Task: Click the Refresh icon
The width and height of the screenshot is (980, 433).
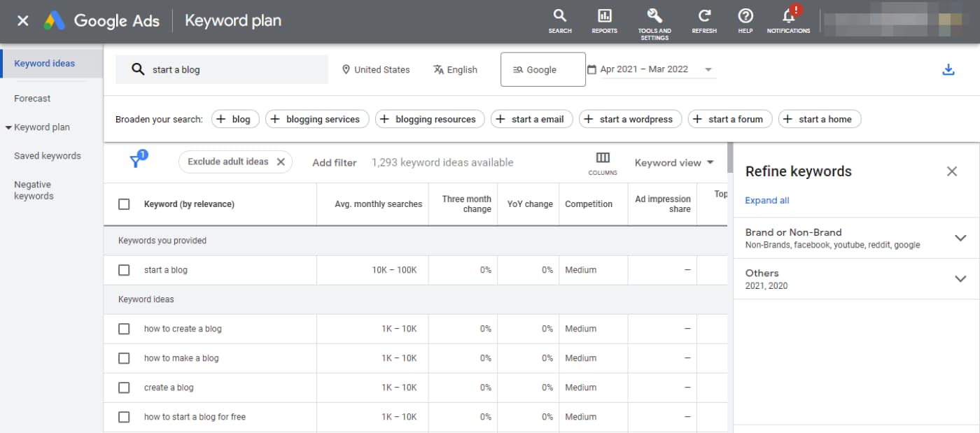Action: click(x=704, y=20)
